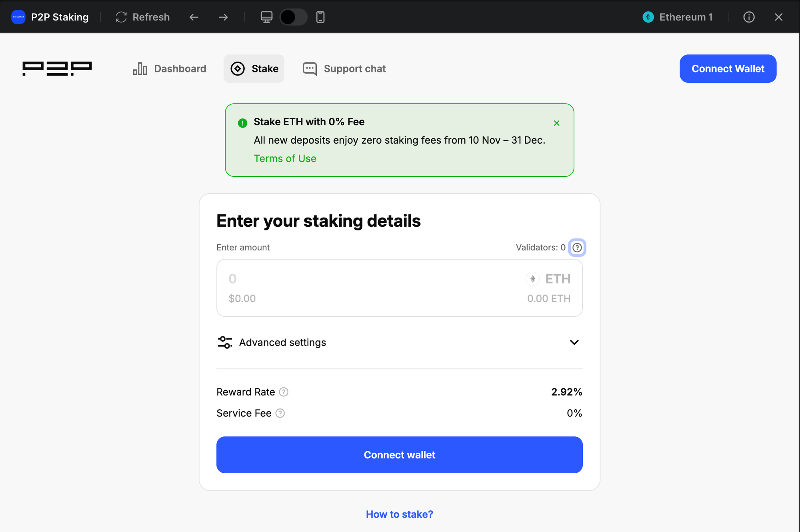This screenshot has height=532, width=800.
Task: Switch to the Stake tab
Action: pos(254,69)
